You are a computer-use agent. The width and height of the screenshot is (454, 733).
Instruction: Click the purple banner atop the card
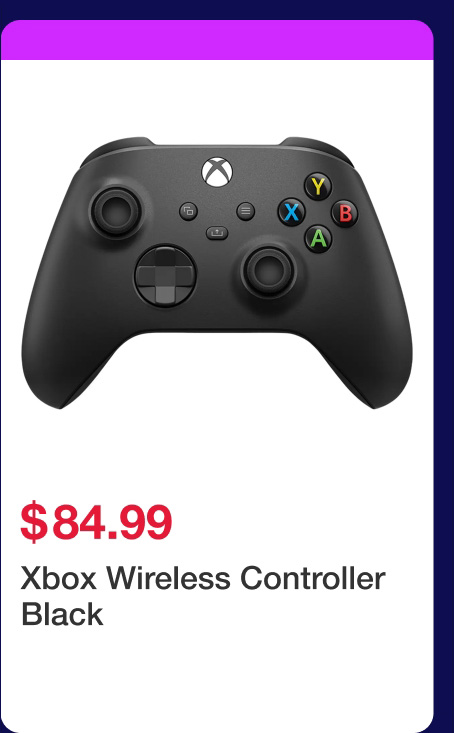217,40
